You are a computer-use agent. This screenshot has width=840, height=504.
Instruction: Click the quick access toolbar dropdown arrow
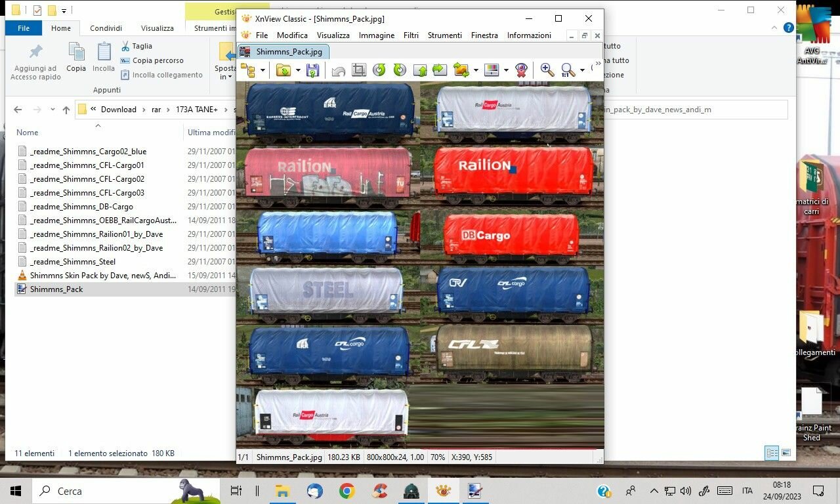[64, 10]
